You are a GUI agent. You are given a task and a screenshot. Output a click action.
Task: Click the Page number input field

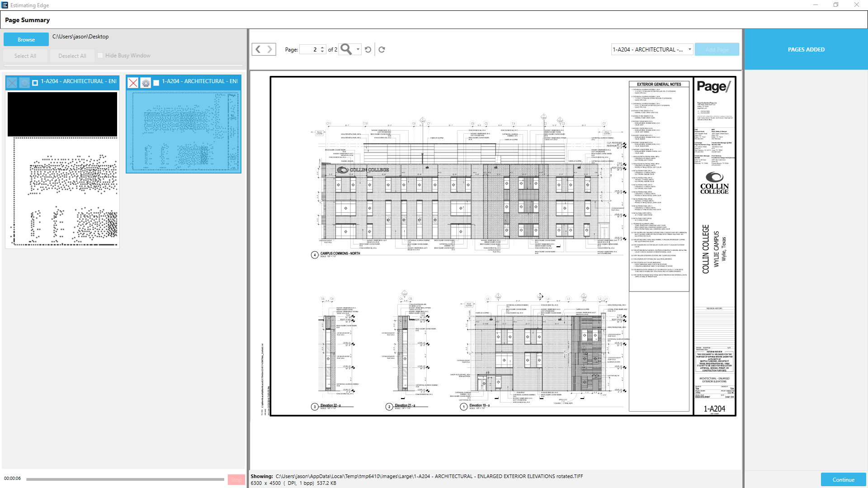pyautogui.click(x=310, y=49)
